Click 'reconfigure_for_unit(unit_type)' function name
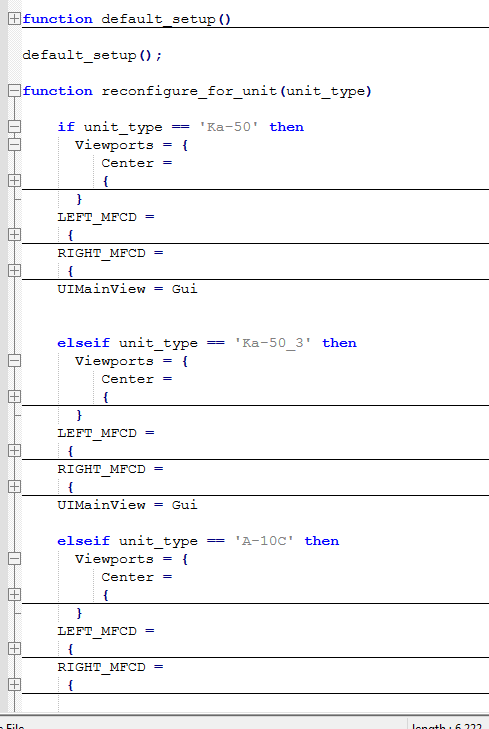The width and height of the screenshot is (489, 729). coord(237,91)
